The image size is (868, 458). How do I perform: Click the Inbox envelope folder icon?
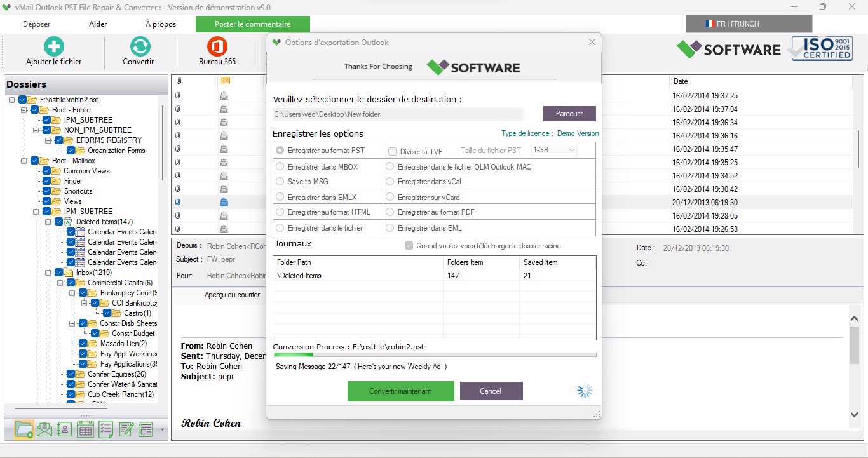coord(69,273)
